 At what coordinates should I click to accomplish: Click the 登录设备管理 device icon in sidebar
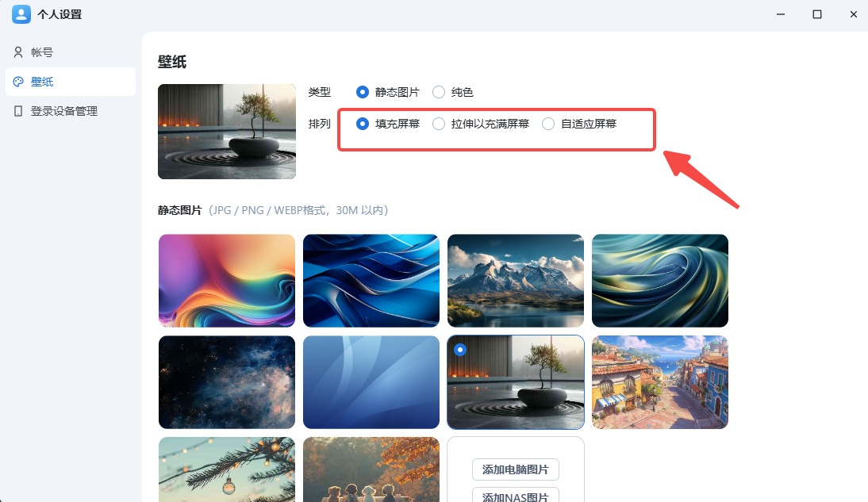[18, 111]
